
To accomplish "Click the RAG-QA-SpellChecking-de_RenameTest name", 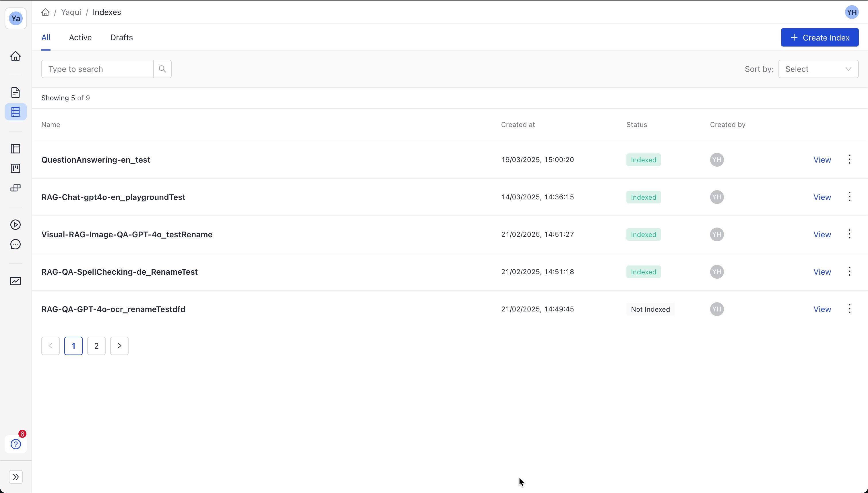I will 119,272.
